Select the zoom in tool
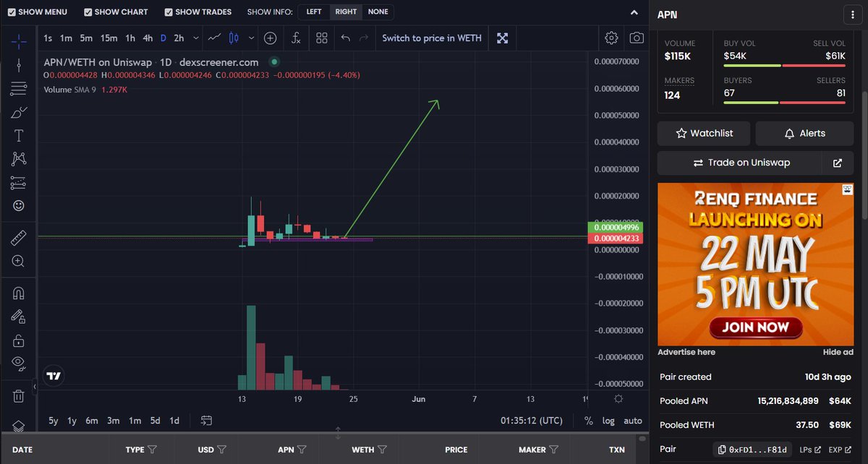Image resolution: width=868 pixels, height=464 pixels. tap(19, 261)
